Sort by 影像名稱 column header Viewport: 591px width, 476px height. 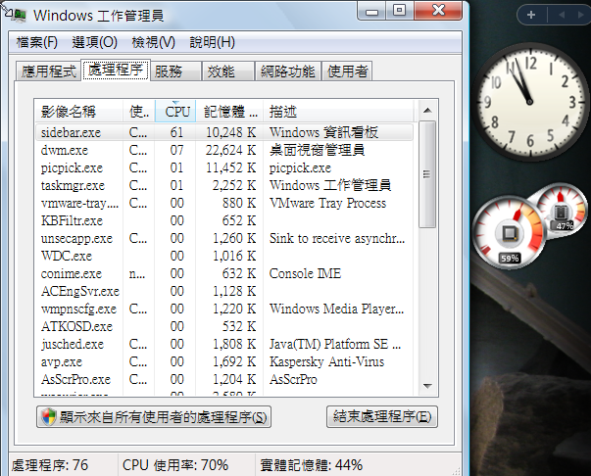click(x=78, y=112)
